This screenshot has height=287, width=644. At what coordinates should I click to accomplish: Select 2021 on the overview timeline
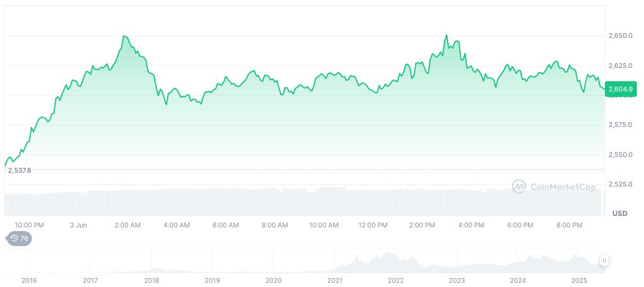[x=335, y=280]
